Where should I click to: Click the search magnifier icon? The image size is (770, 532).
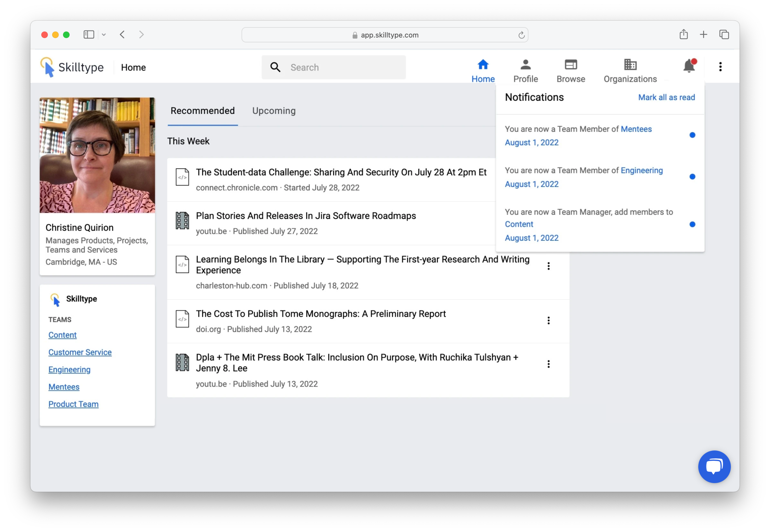[x=275, y=67]
